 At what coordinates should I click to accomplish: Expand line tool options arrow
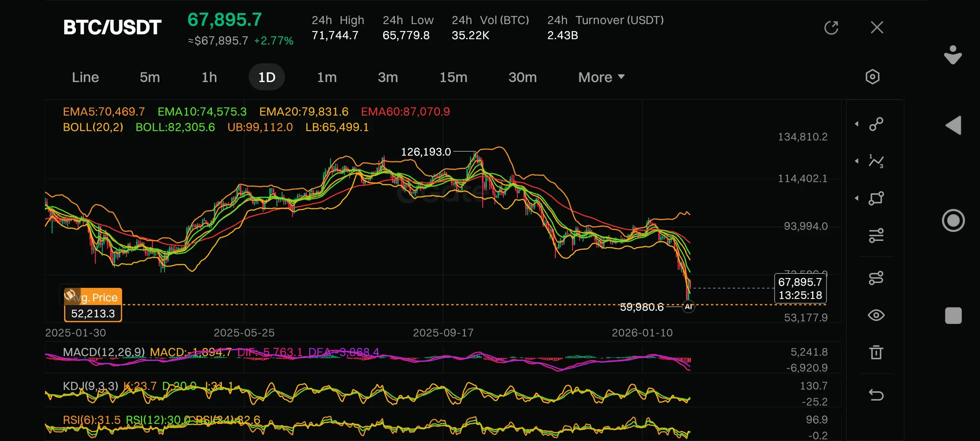coord(857,124)
